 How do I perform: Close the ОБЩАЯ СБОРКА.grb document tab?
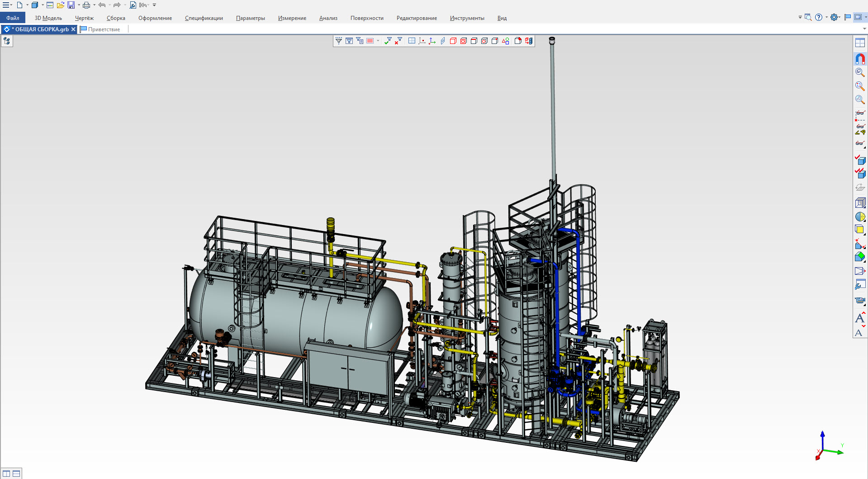(73, 29)
